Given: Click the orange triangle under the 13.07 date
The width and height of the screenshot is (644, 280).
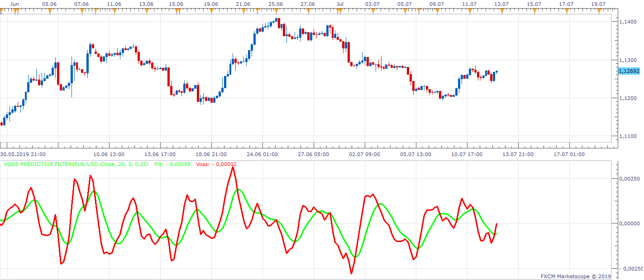Looking at the screenshot, I should pyautogui.click(x=502, y=10).
